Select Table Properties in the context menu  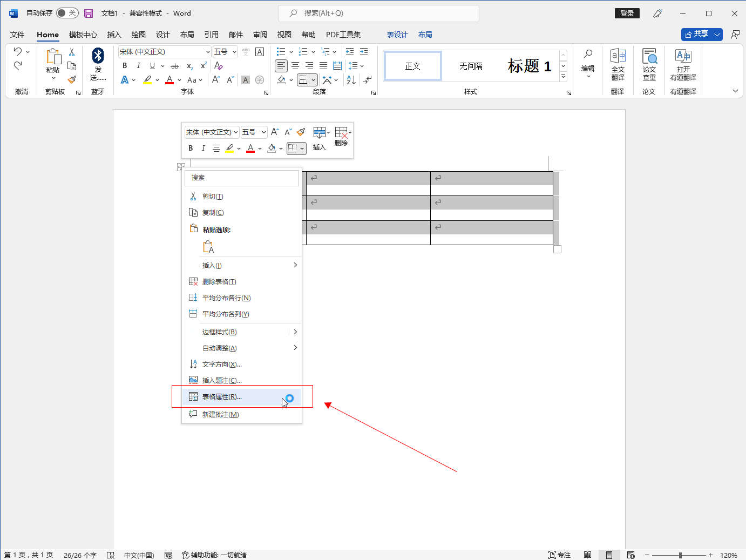click(242, 397)
